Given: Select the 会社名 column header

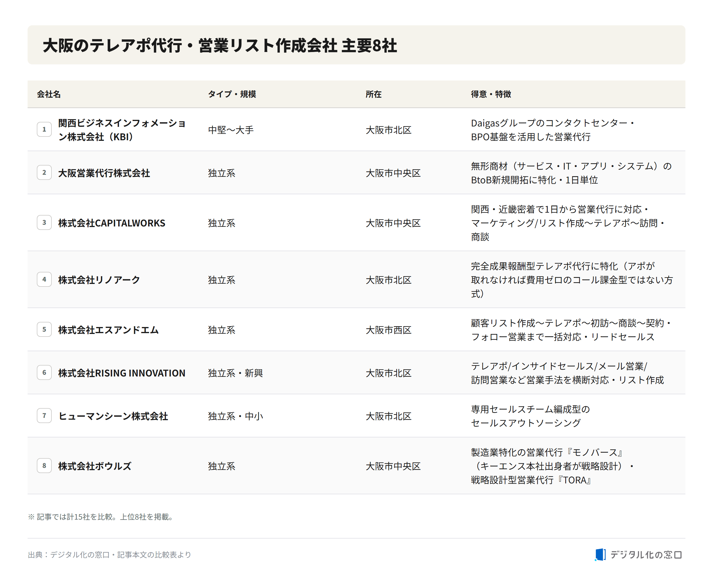Looking at the screenshot, I should [49, 94].
